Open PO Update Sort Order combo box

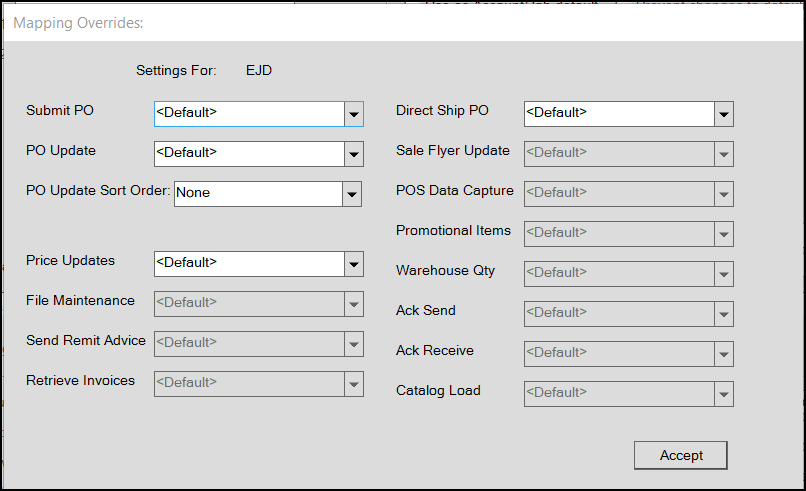[268, 194]
